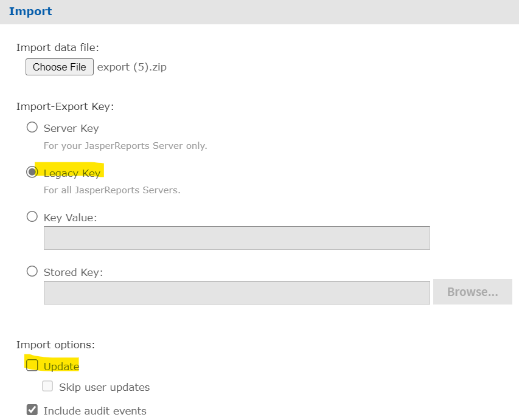Viewport: 519px width, 420px height.
Task: Click the Server Key label text
Action: pos(71,128)
